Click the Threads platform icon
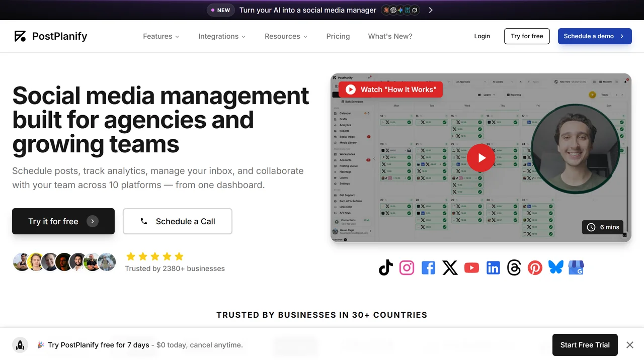The height and width of the screenshot is (362, 644). (514, 268)
